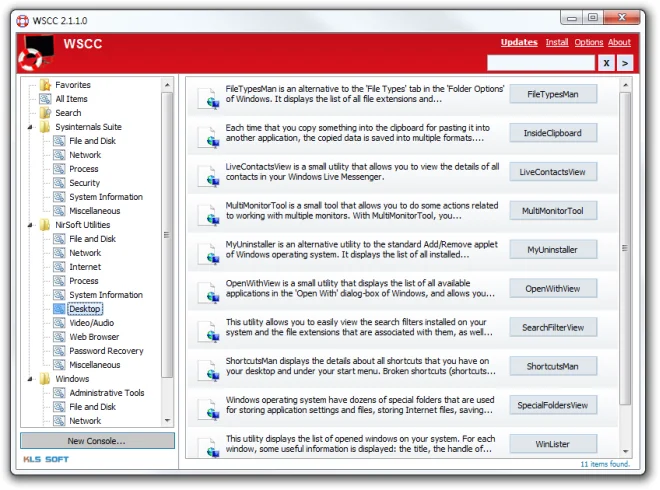The width and height of the screenshot is (660, 490).
Task: Select Network under Sysinternals Suite
Action: pyautogui.click(x=85, y=155)
